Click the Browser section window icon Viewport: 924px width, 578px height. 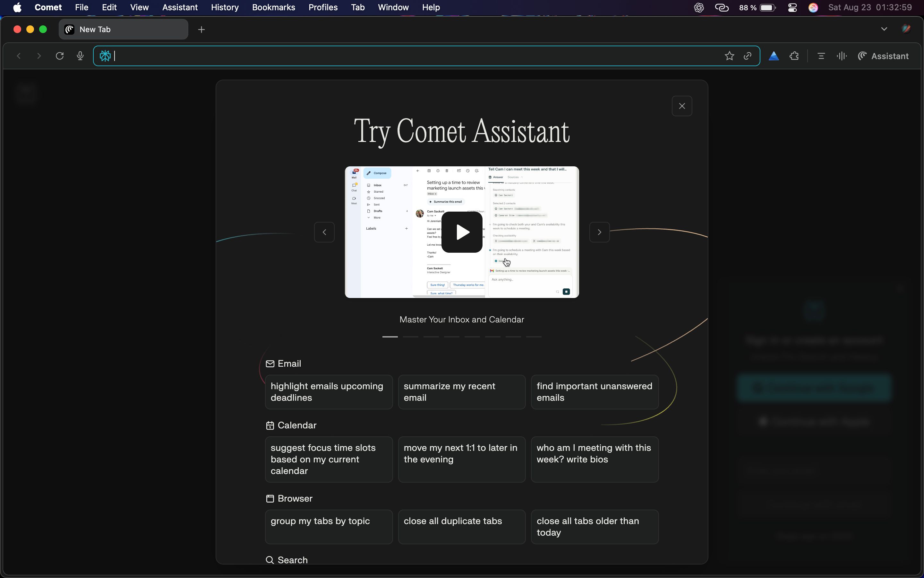pos(269,498)
